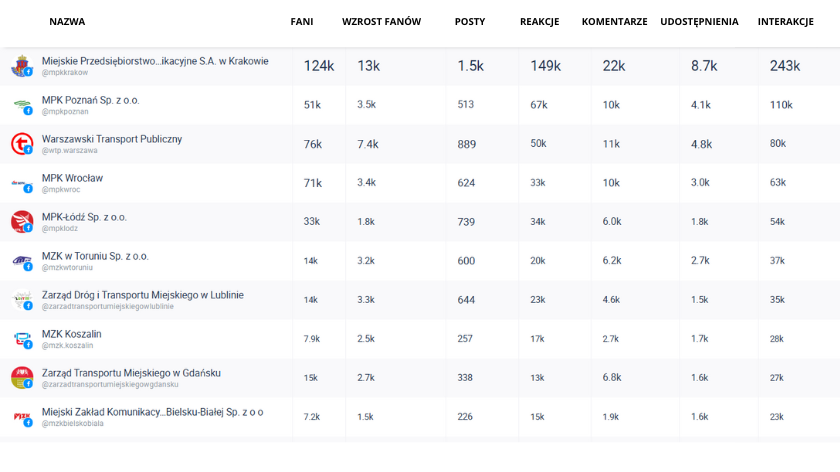This screenshot has height=472, width=840.
Task: Open the MZK Koszalin profile name
Action: (x=71, y=334)
